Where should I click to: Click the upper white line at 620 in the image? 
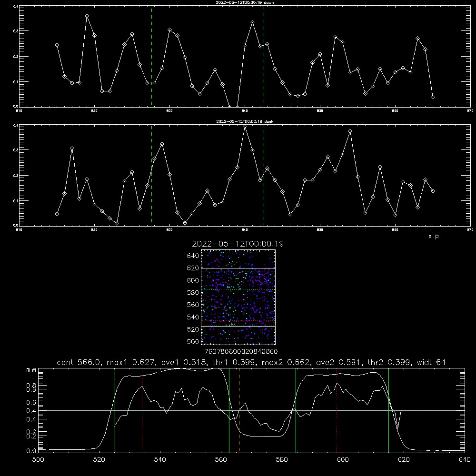point(238,268)
